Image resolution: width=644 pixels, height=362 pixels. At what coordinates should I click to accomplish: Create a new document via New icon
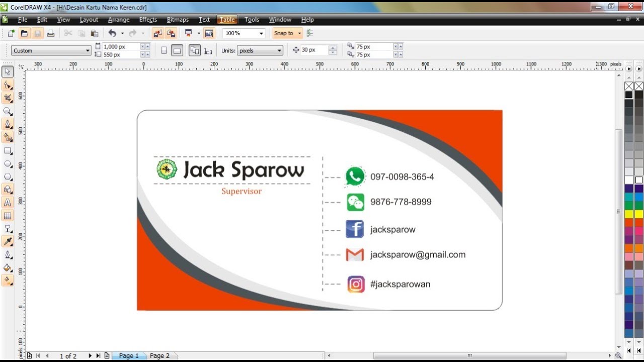(11, 33)
